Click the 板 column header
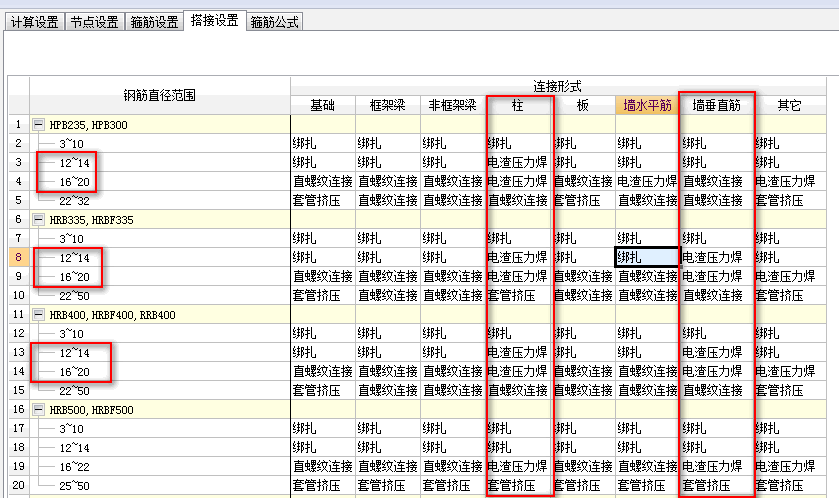Screen dimensions: 839x498 coord(583,105)
